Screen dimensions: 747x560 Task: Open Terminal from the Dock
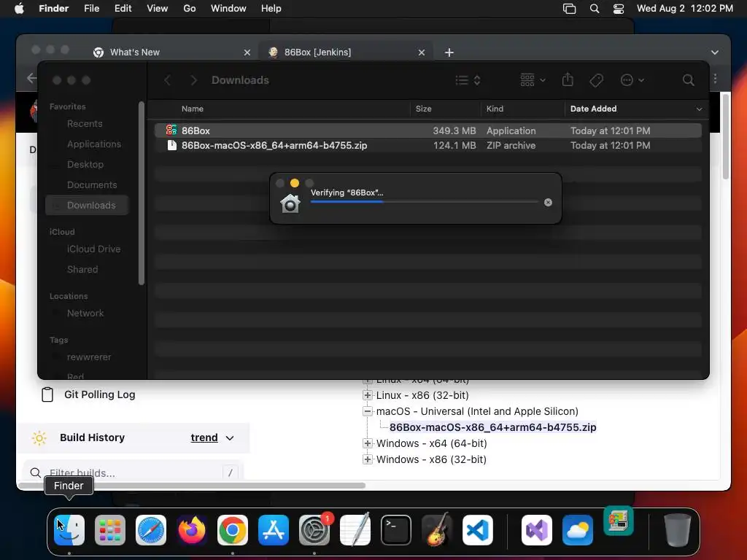point(396,530)
